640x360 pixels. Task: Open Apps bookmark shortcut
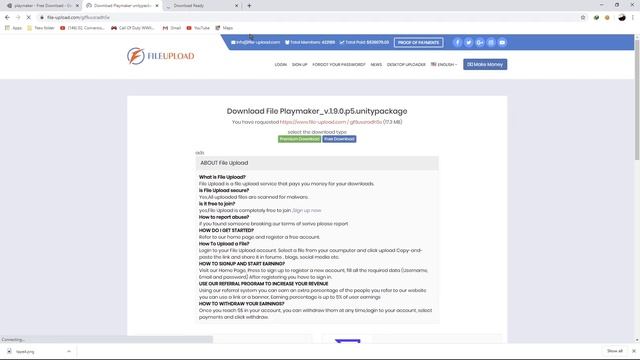tap(13, 28)
